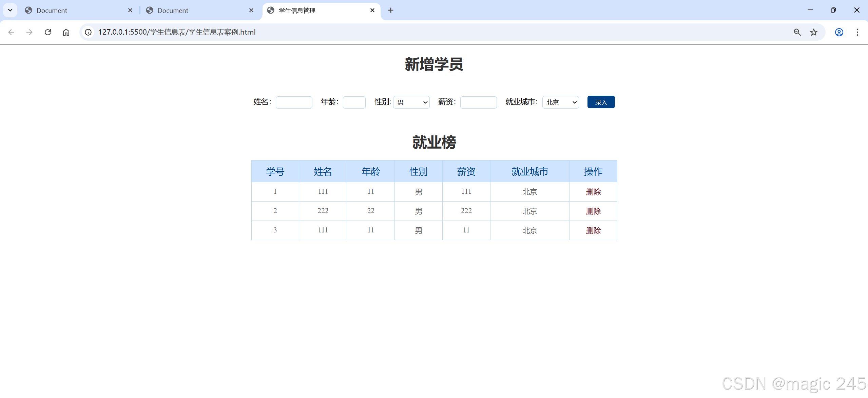Screen dimensions: 868x398
Task: Close the 学生信息管理 tab
Action: [x=372, y=10]
